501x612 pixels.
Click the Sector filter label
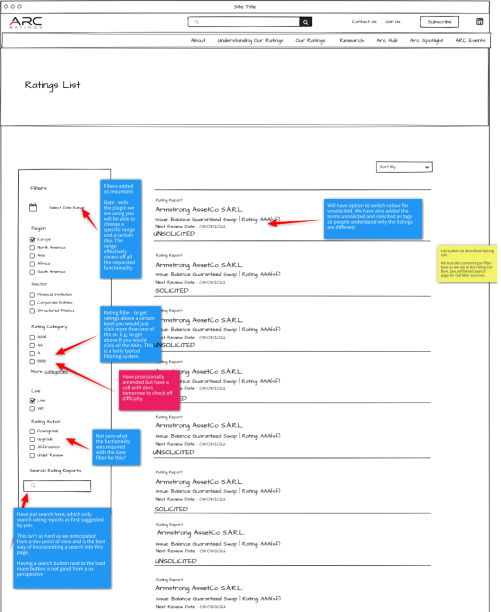[39, 284]
